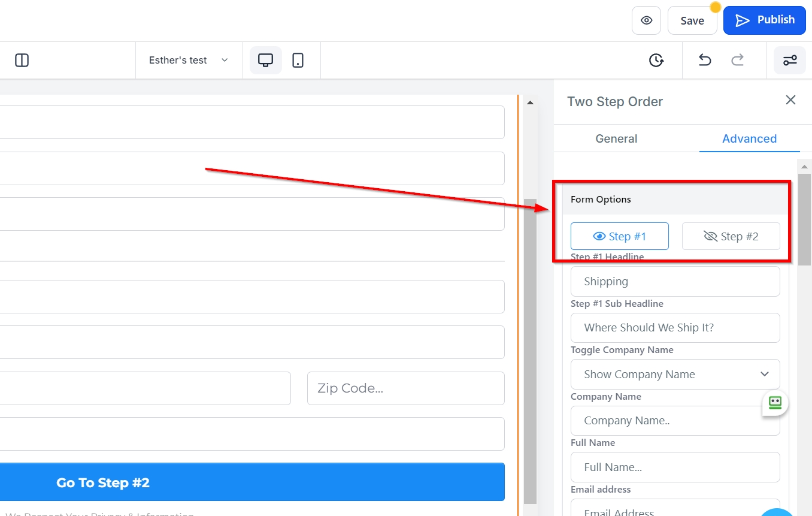The image size is (812, 516).
Task: Toggle Step #2 visibility button
Action: click(x=731, y=236)
